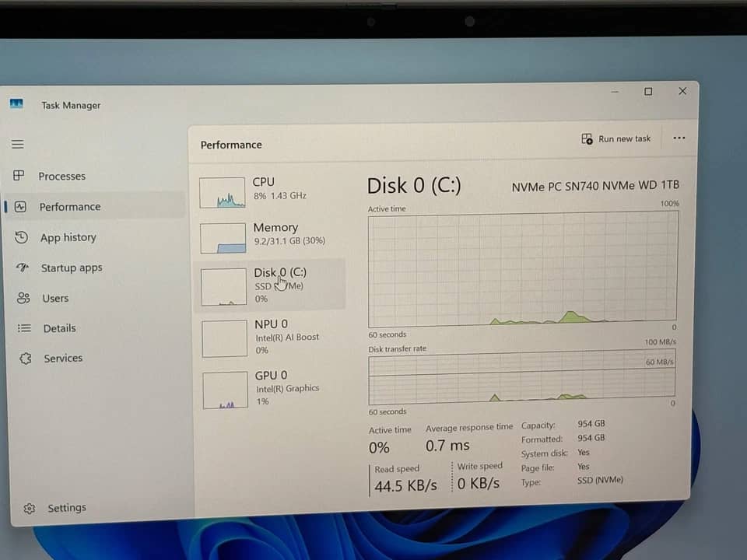Viewport: 747px width, 560px height.
Task: Click the Task Manager app icon
Action: click(x=16, y=103)
